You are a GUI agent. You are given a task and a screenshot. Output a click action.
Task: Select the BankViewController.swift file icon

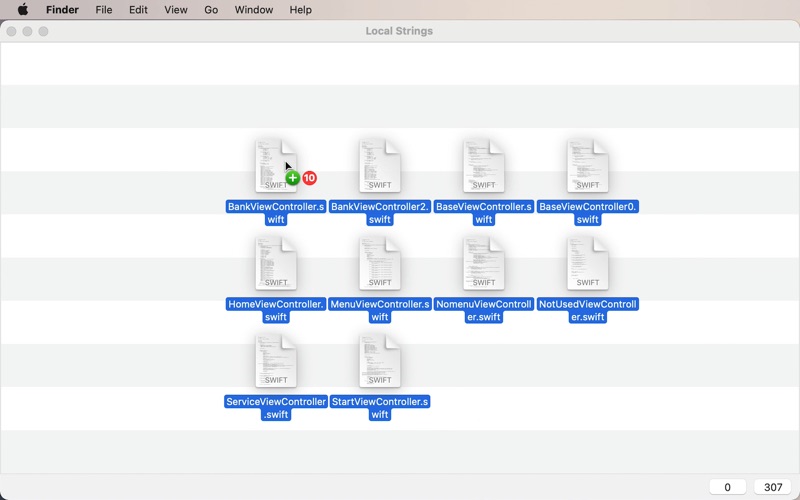(276, 166)
